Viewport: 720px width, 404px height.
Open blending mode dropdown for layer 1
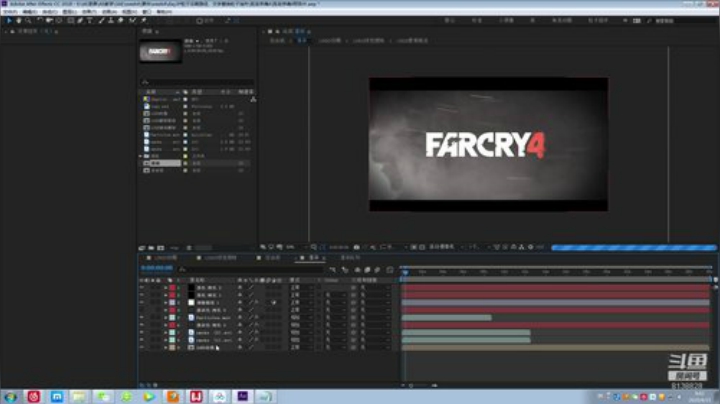pos(302,288)
